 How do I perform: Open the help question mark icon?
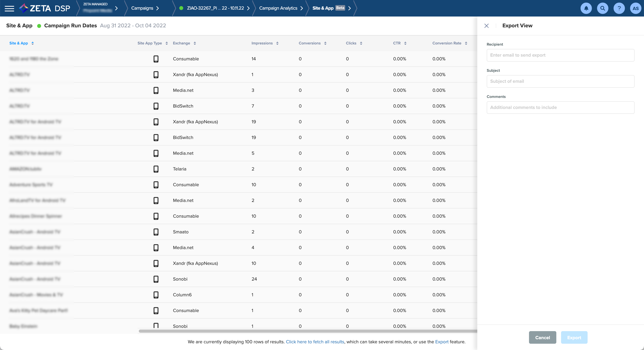click(619, 8)
